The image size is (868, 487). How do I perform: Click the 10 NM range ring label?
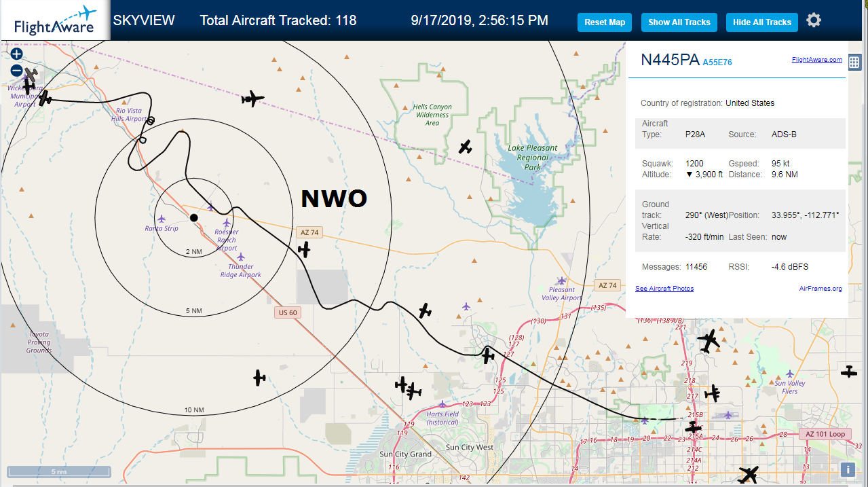(x=194, y=410)
